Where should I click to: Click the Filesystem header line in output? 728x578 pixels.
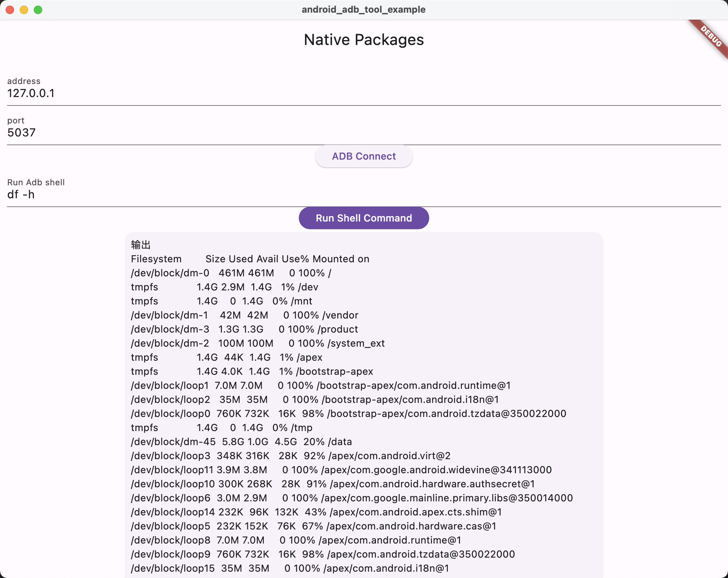click(250, 259)
